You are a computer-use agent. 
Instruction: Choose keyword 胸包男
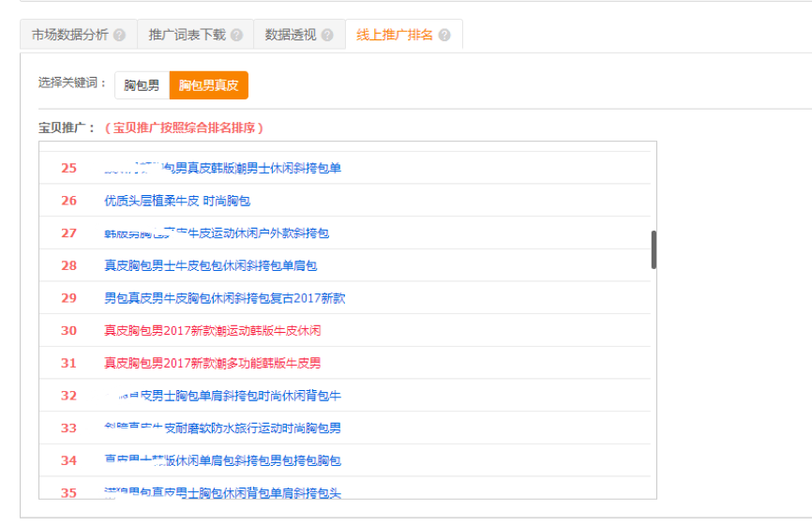(142, 85)
